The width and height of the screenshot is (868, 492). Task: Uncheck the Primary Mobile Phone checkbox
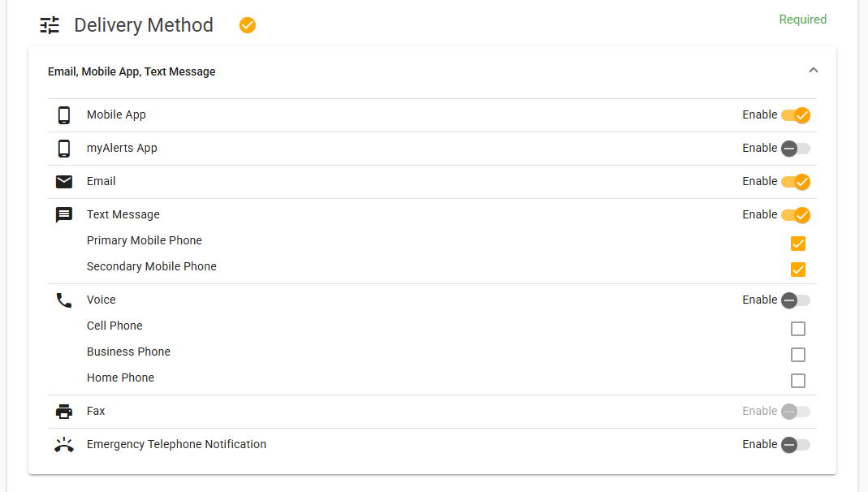tap(798, 244)
